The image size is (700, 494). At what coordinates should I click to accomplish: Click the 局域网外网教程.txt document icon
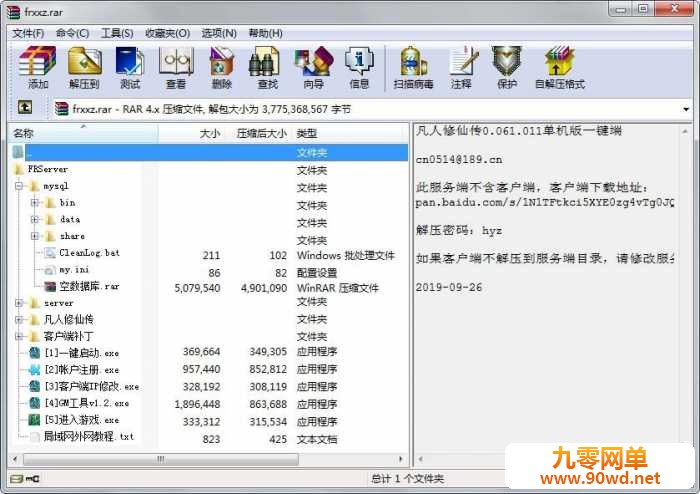click(x=34, y=437)
